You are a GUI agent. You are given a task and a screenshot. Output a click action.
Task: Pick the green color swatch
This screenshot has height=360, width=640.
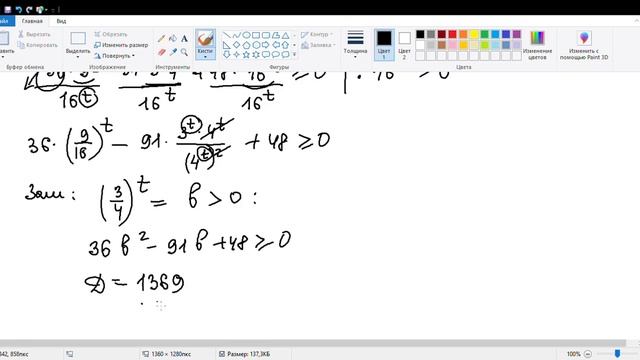click(x=484, y=34)
